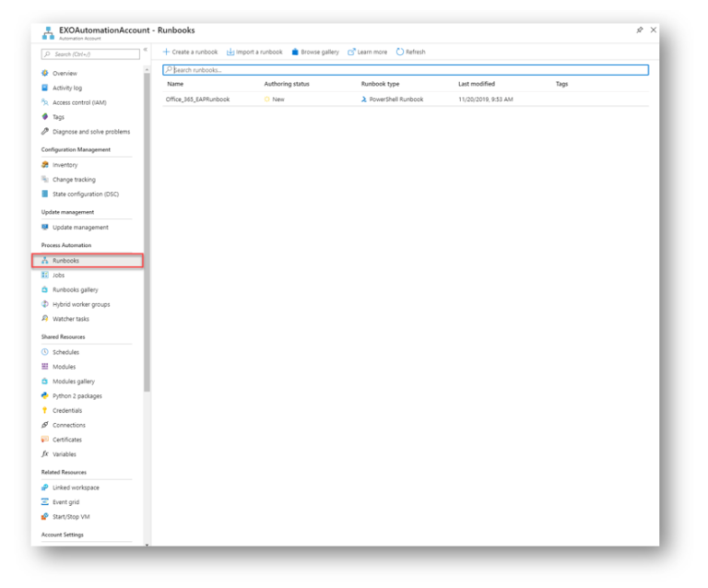Click the Jobs icon
This screenshot has height=588, width=708.
tap(44, 275)
